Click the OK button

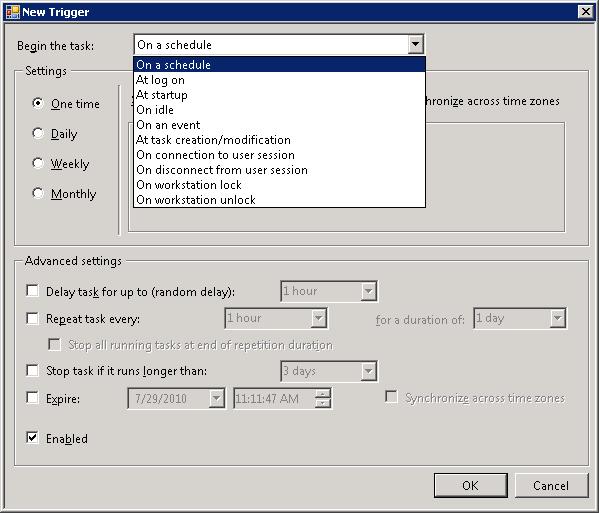point(470,485)
